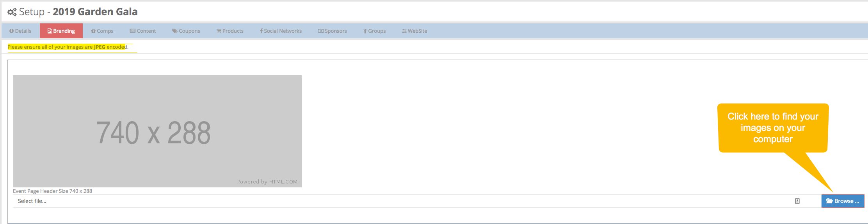Select the active Branding tab

61,31
